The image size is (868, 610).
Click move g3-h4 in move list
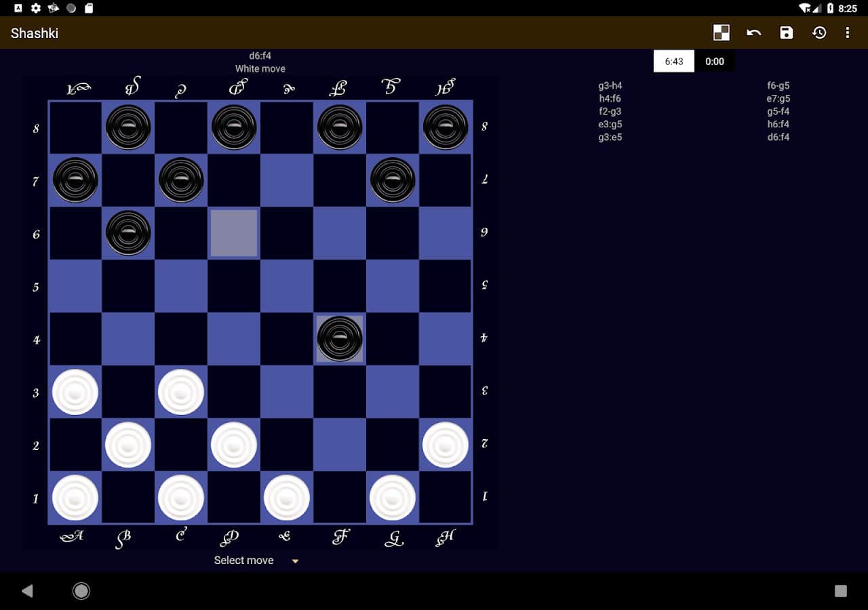[x=610, y=86]
